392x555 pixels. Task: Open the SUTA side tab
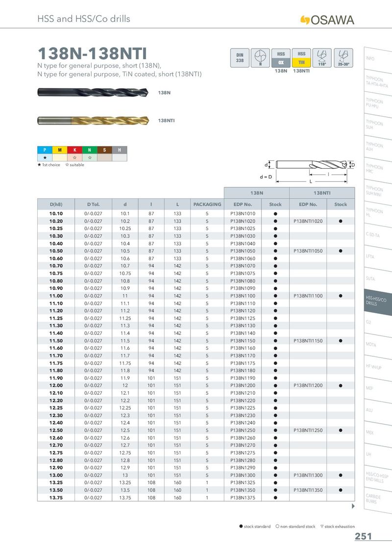point(377,279)
